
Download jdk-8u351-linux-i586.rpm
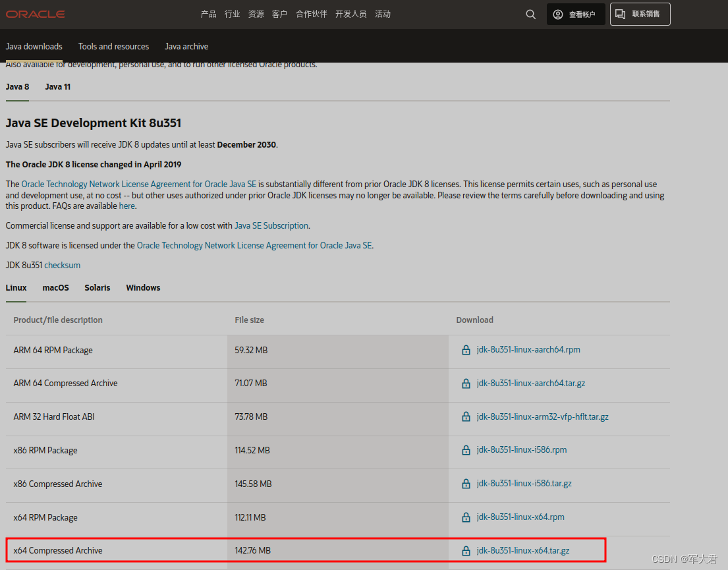(x=522, y=450)
